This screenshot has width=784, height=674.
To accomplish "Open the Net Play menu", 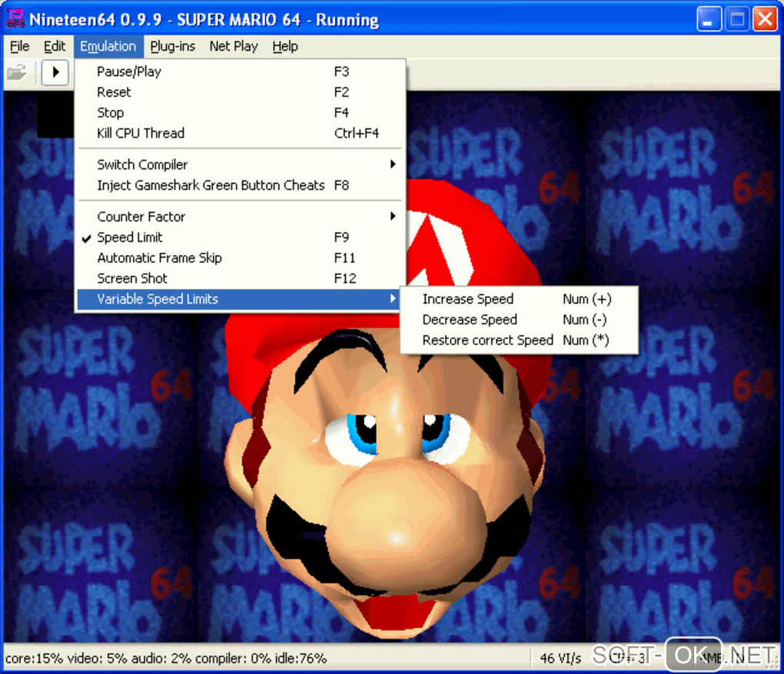I will tap(234, 47).
